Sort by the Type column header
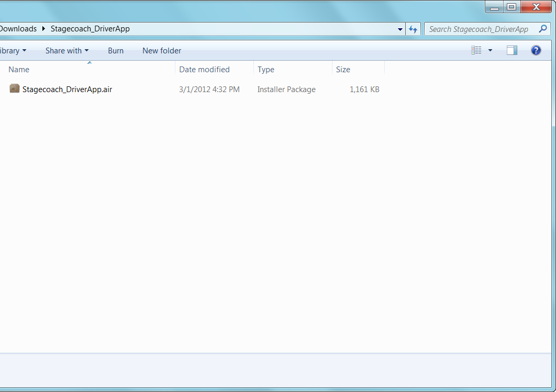 [x=266, y=70]
